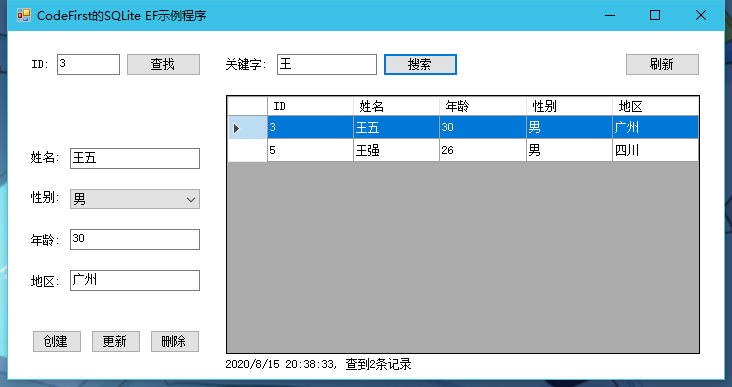Screen dimensions: 732x387
Task: Click the 删除 button
Action: point(175,341)
